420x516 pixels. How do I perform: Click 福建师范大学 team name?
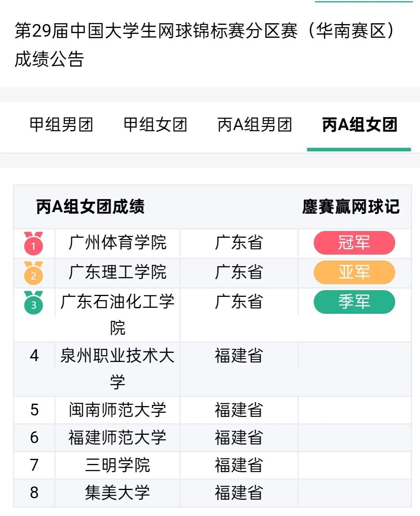coord(117,438)
